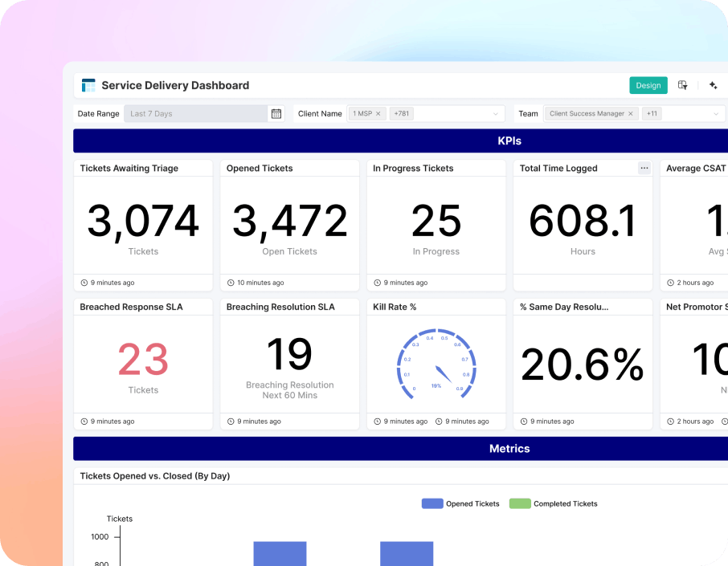Viewport: 728px width, 566px height.
Task: Click the In Progress Tickets card title
Action: 413,169
